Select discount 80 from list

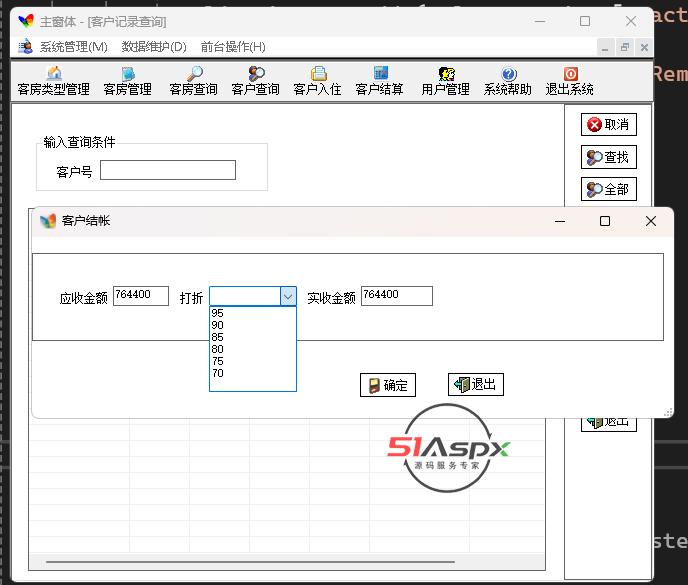click(x=253, y=349)
